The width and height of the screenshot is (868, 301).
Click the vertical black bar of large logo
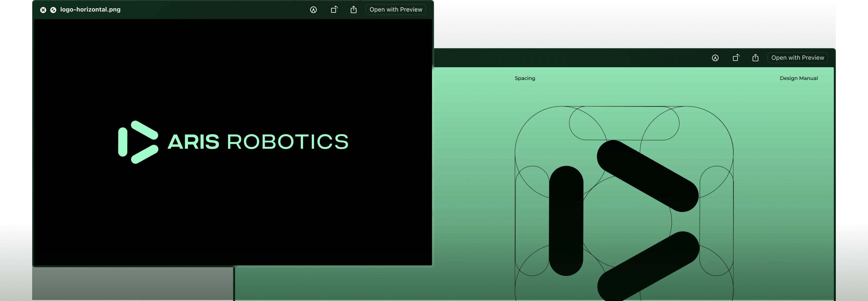coord(566,220)
